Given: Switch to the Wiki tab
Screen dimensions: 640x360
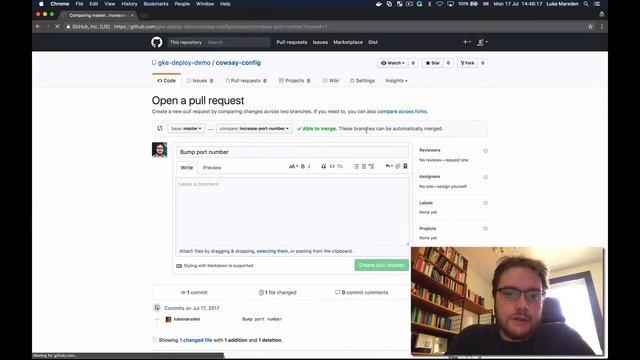Looking at the screenshot, I should (331, 81).
